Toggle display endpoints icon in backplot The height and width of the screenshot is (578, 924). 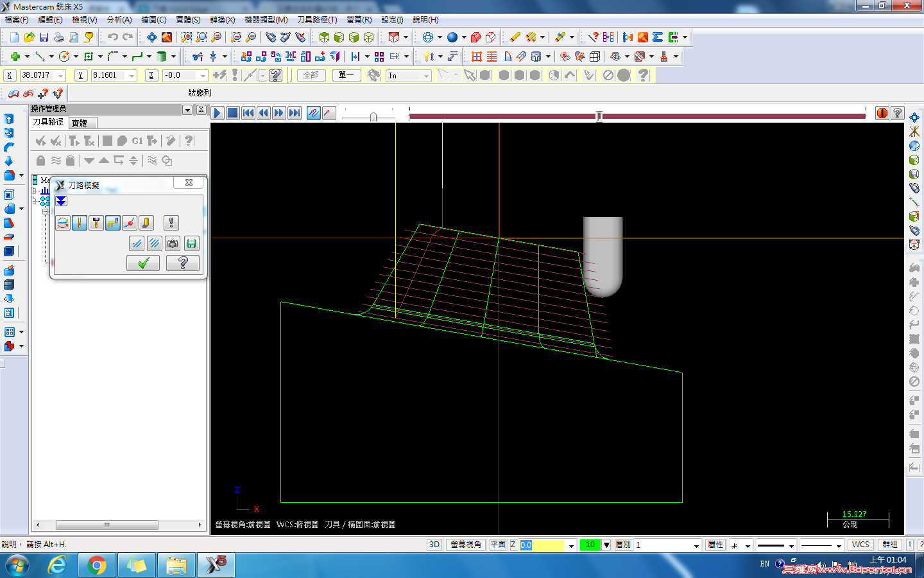(x=130, y=223)
